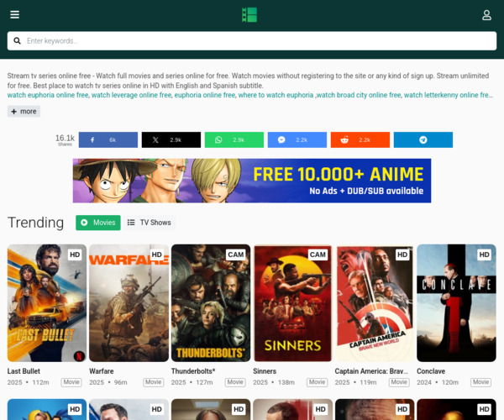Open the hamburger menu
Image resolution: width=504 pixels, height=420 pixels.
[15, 15]
